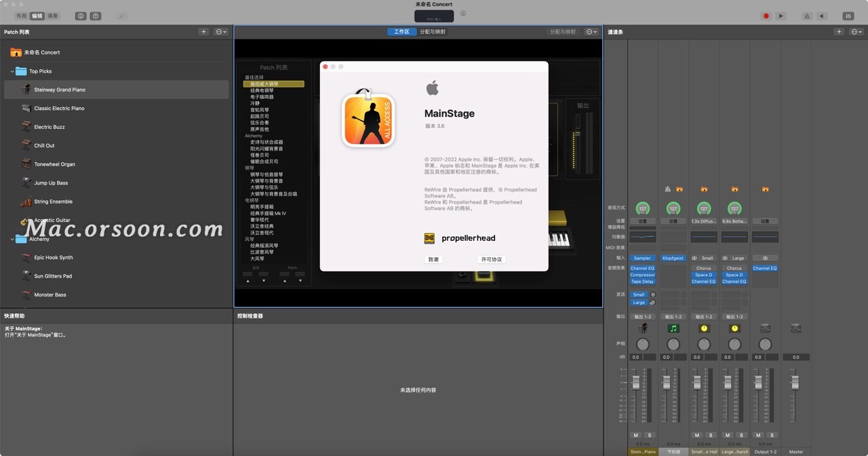Solo the Small Hall channel strip
Viewport: 868px width, 456px height.
point(711,435)
